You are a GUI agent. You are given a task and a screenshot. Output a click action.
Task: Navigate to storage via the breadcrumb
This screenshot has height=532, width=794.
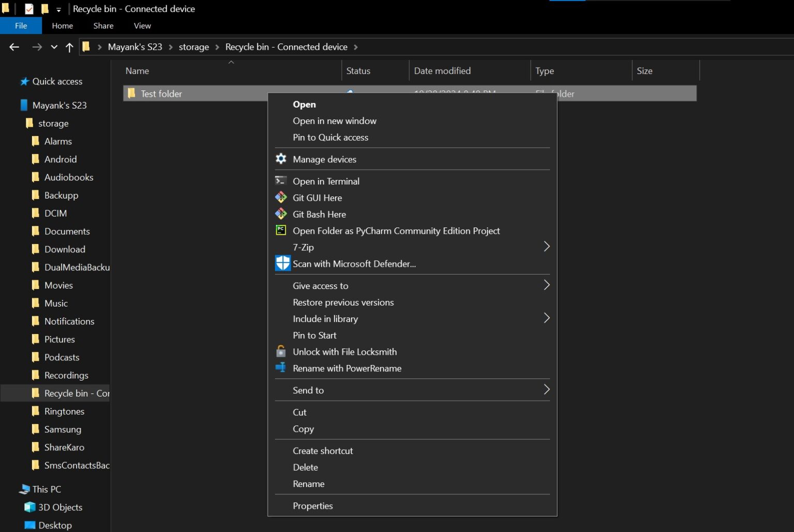(193, 47)
